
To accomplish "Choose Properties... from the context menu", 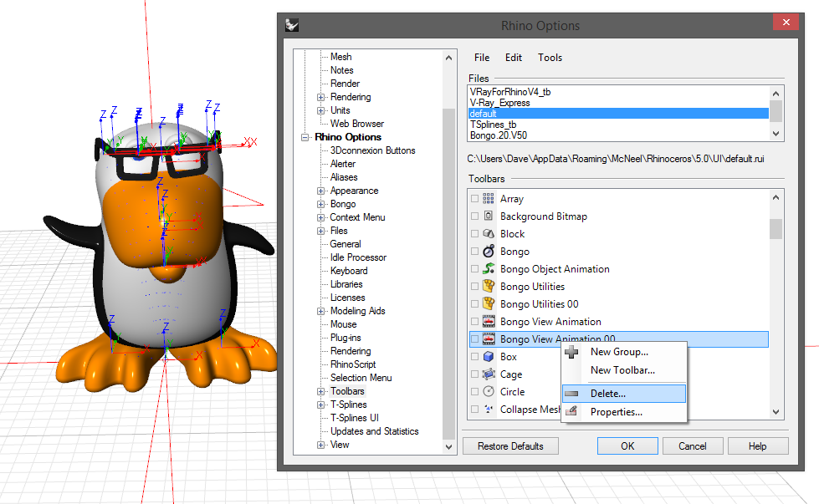I will pyautogui.click(x=624, y=412).
